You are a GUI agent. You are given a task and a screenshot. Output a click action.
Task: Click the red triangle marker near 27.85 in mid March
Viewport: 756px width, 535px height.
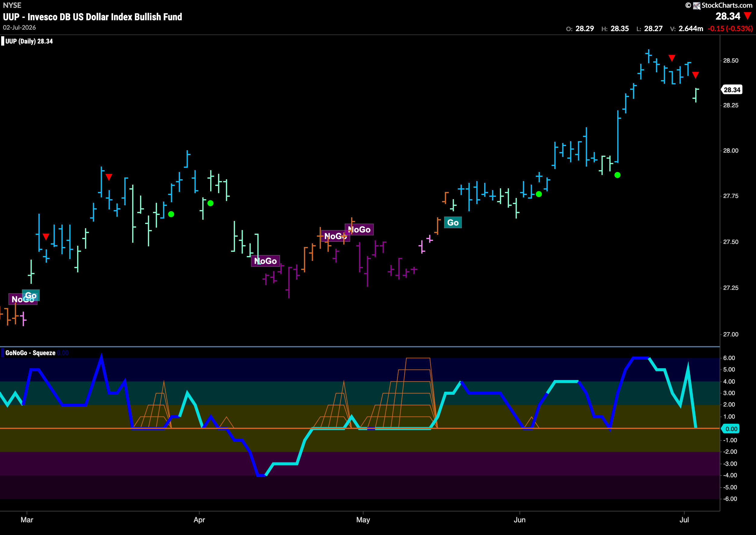click(109, 177)
